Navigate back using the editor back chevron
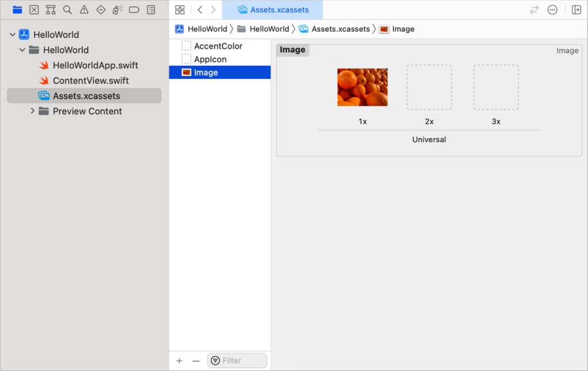Viewport: 588px width, 371px height. 199,10
